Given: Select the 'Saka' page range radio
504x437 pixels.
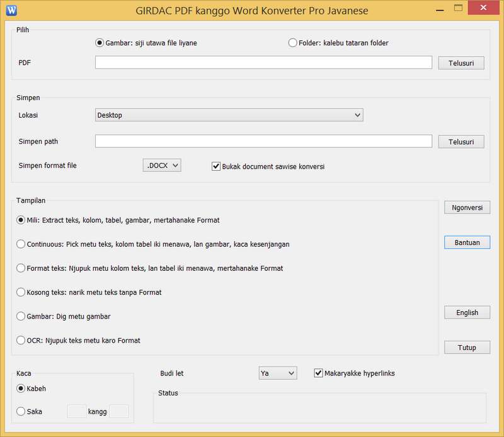Looking at the screenshot, I should (x=21, y=411).
